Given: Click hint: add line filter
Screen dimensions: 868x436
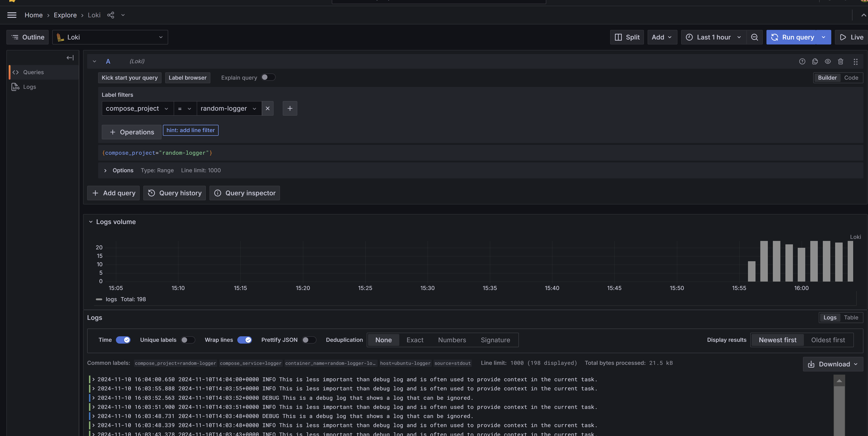Looking at the screenshot, I should [190, 130].
